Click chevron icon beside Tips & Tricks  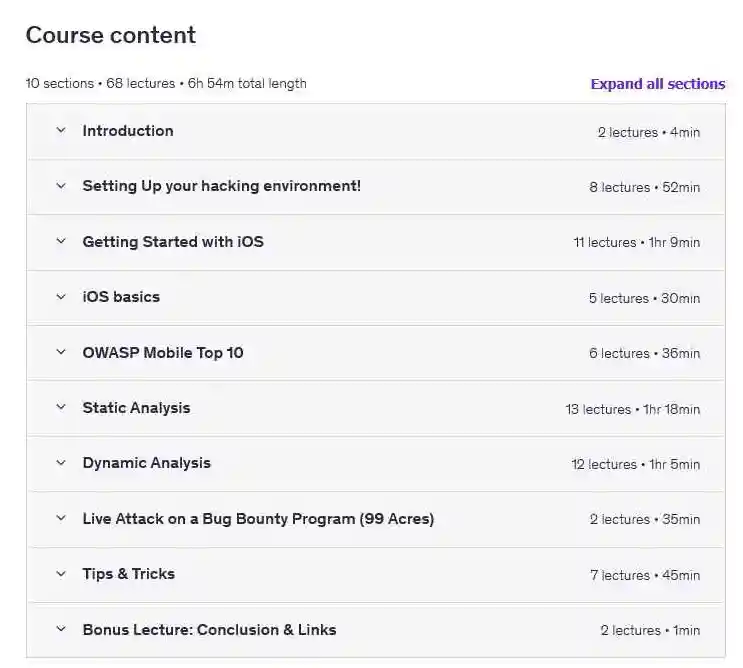(x=61, y=574)
